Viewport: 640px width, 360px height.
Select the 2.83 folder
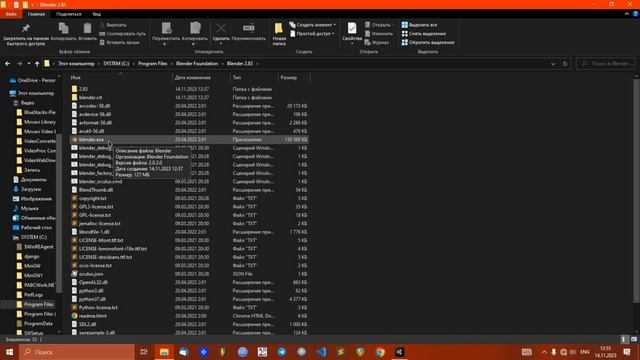click(83, 89)
